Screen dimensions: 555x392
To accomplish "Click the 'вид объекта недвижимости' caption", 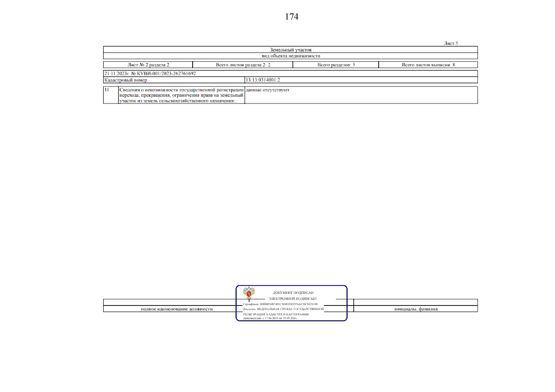I will click(291, 56).
